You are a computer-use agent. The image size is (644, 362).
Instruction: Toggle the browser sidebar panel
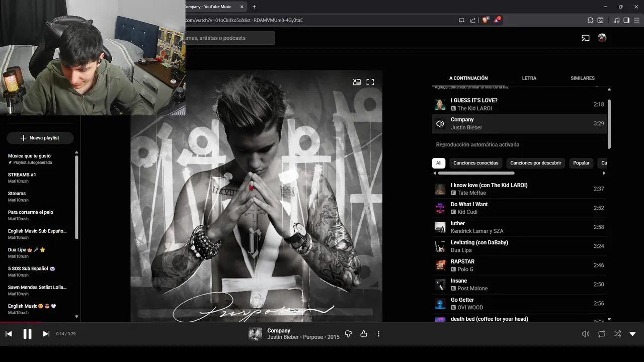pyautogui.click(x=626, y=20)
